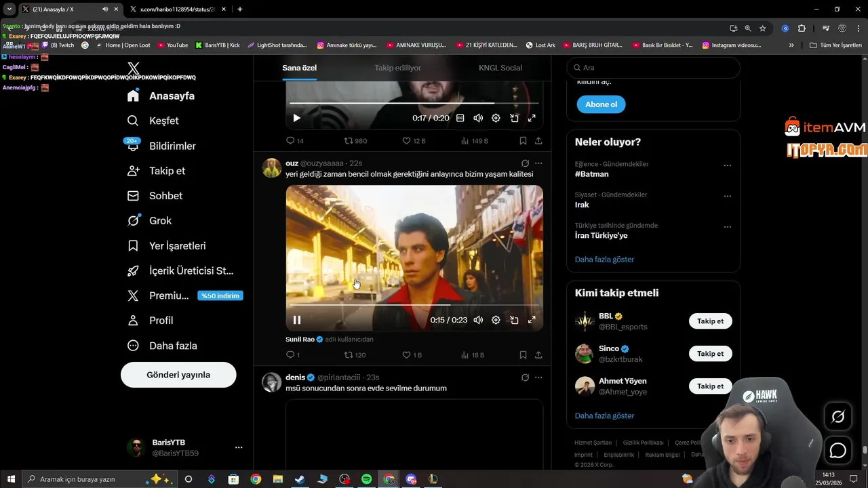Viewport: 868px width, 488px height.
Task: Open Sohbet messages
Action: [x=155, y=196]
